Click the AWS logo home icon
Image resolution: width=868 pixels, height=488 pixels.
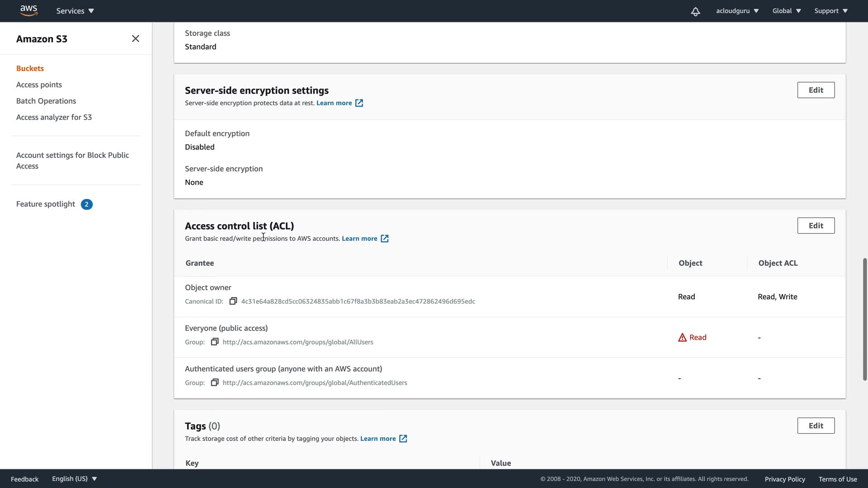click(x=28, y=10)
